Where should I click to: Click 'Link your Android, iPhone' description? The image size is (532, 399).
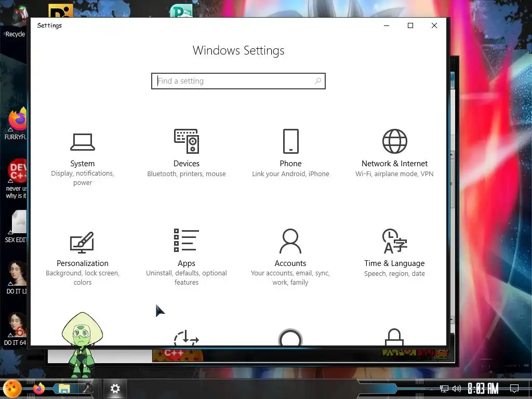pyautogui.click(x=290, y=174)
